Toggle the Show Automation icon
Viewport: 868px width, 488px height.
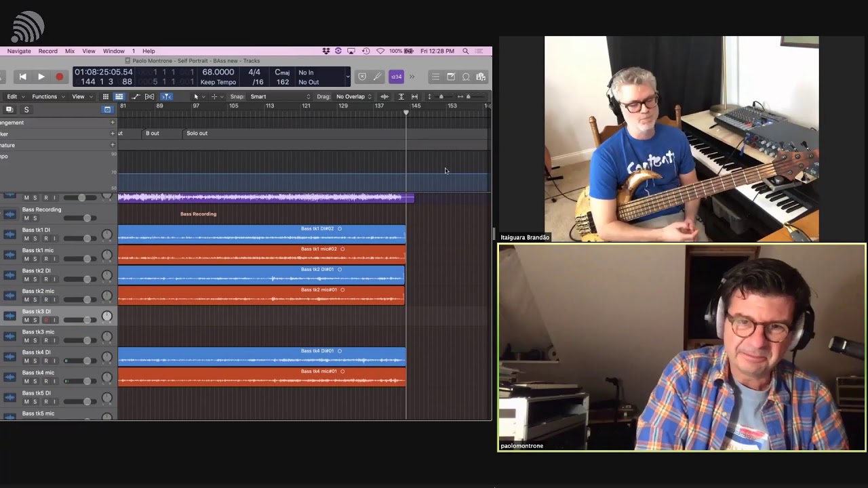(136, 96)
